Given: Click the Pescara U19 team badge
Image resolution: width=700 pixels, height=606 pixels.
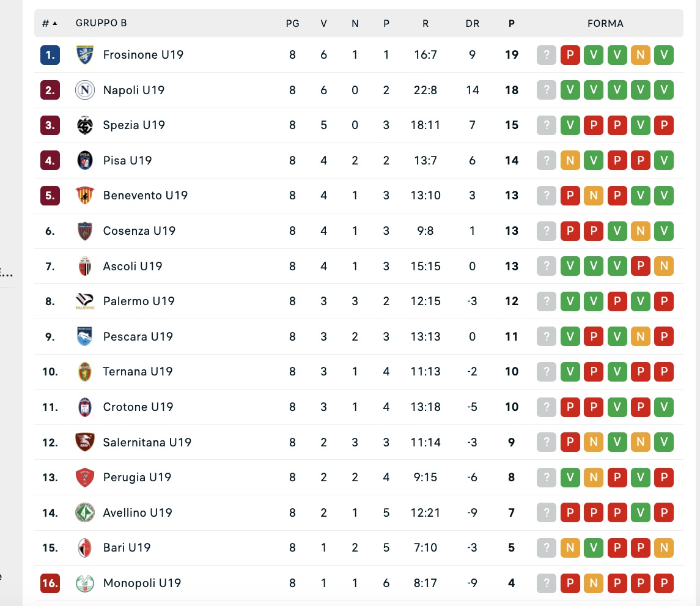Looking at the screenshot, I should pyautogui.click(x=85, y=337).
